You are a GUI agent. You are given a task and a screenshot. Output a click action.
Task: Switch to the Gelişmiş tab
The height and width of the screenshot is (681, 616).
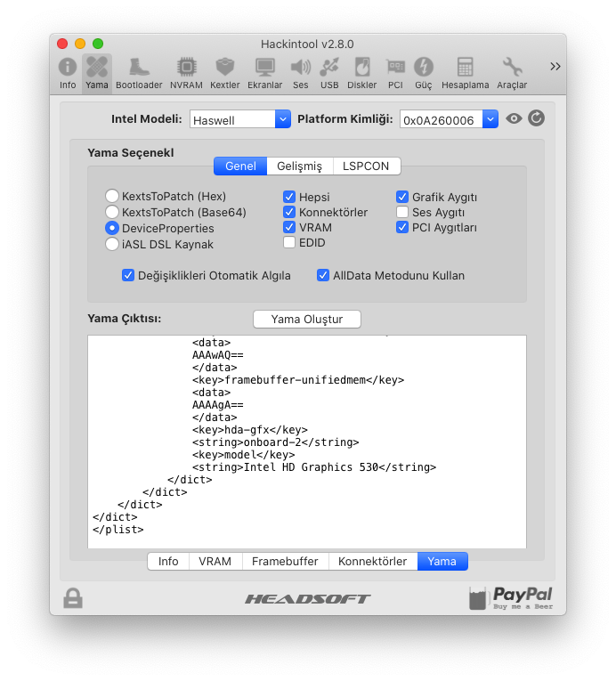299,166
